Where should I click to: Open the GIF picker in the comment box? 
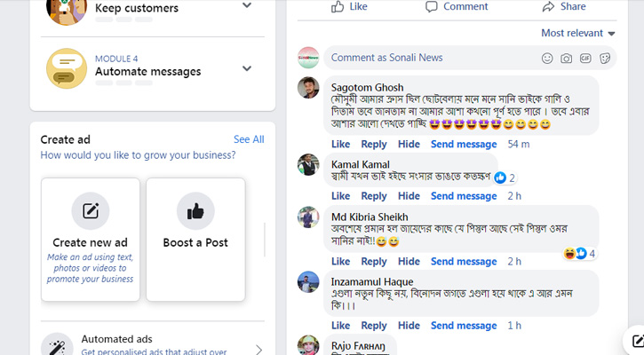pos(586,59)
